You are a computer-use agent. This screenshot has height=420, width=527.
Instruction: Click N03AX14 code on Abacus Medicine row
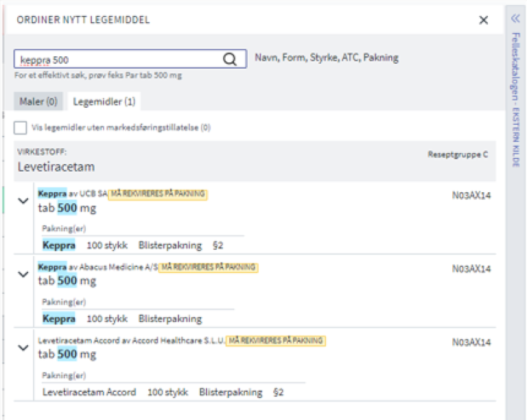coord(471,269)
